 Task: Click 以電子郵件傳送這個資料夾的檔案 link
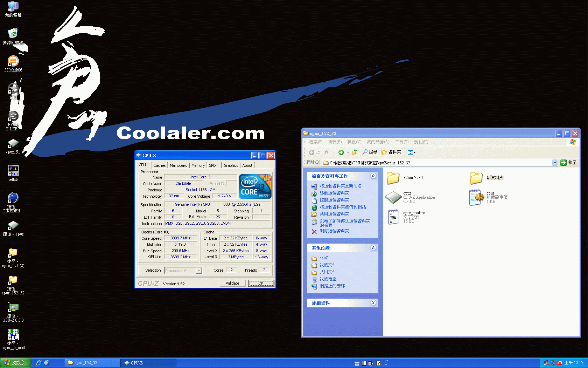point(344,223)
